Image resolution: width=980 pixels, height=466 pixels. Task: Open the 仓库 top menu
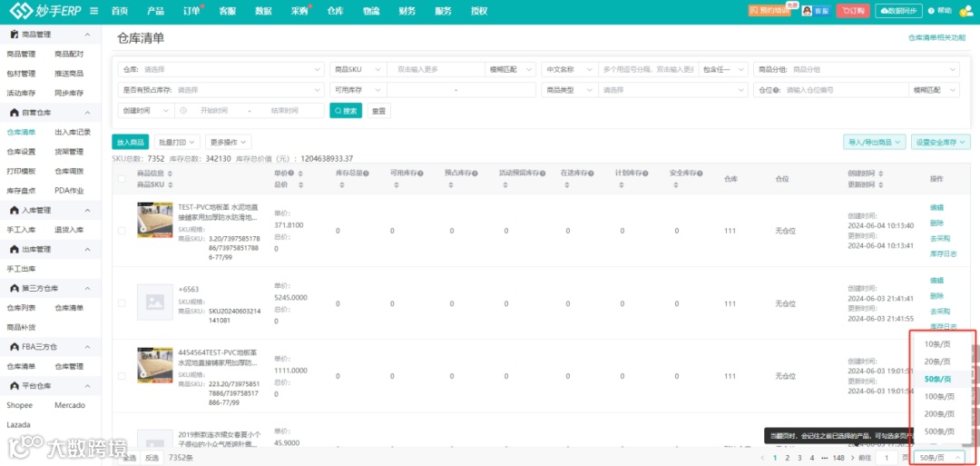tap(335, 11)
